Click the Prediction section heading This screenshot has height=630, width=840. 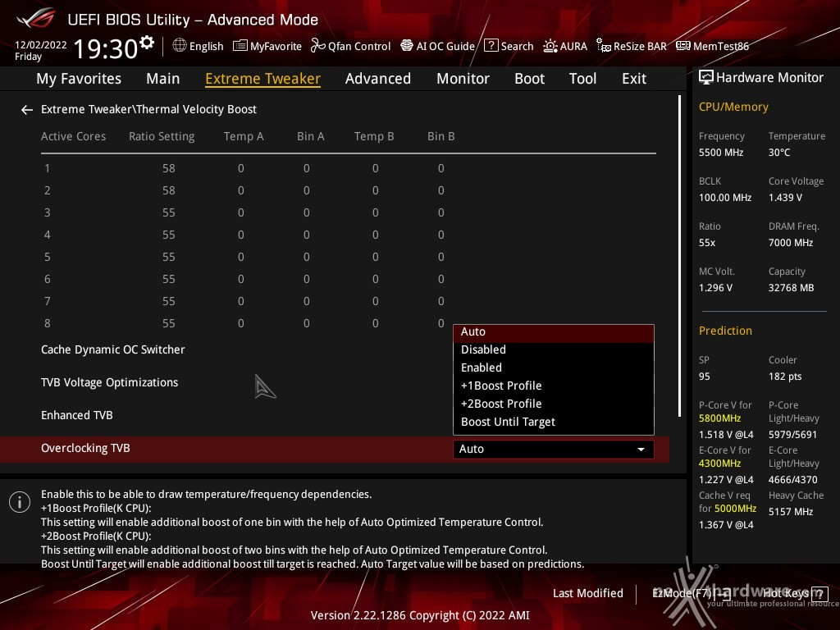[x=725, y=331]
